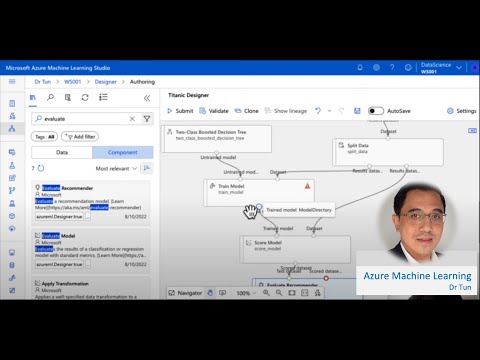480x360 pixels.
Task: Go to Designer breadcrumb
Action: coord(105,82)
